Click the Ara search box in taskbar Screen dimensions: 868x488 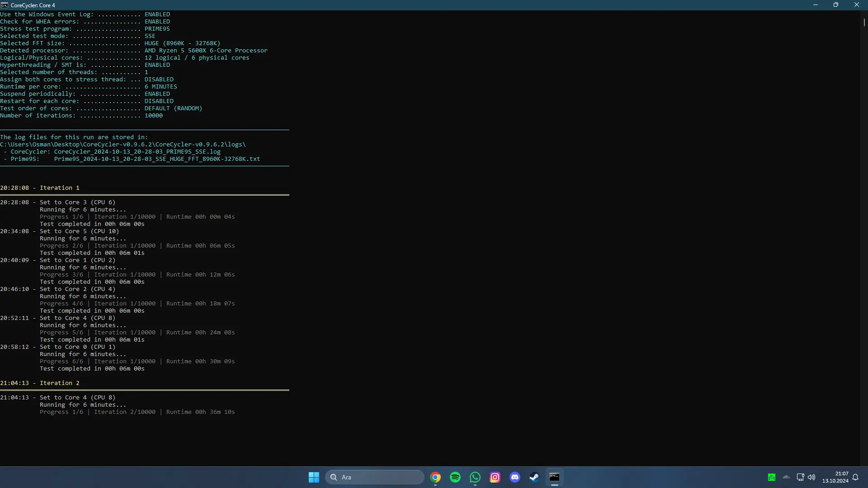(x=374, y=477)
